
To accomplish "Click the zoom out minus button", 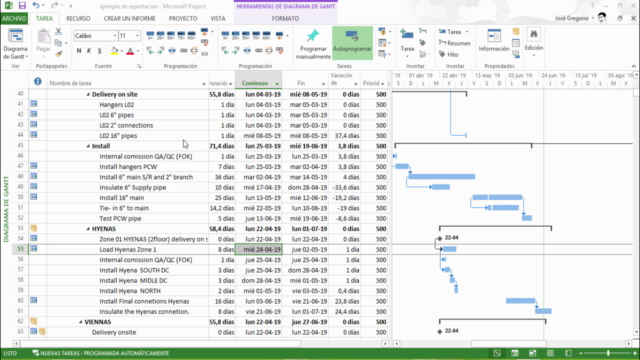I will [x=581, y=353].
